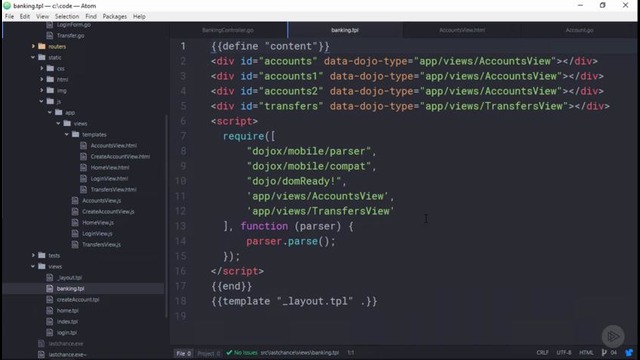
Task: Click file icon of AccountsView.js
Action: 75,200
